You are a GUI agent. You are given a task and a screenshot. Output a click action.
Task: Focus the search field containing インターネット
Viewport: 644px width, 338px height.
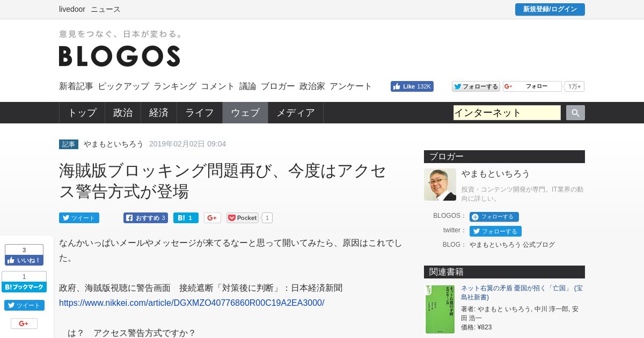point(507,113)
